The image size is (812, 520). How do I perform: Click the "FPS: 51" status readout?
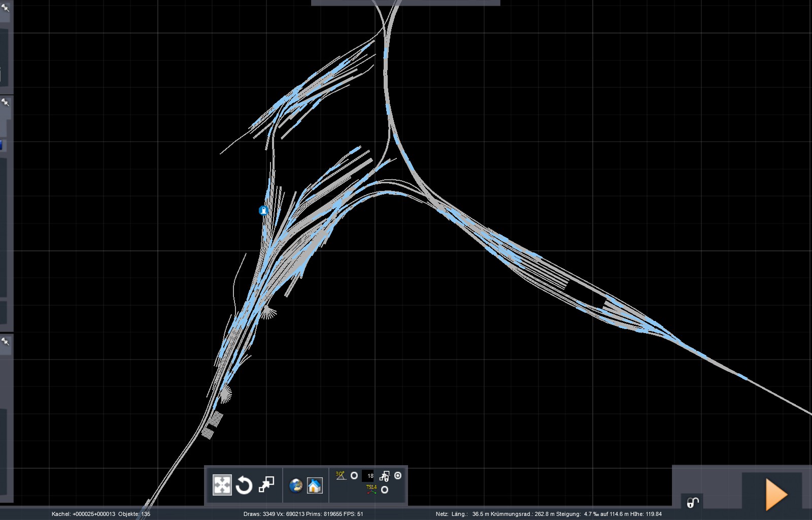click(353, 514)
